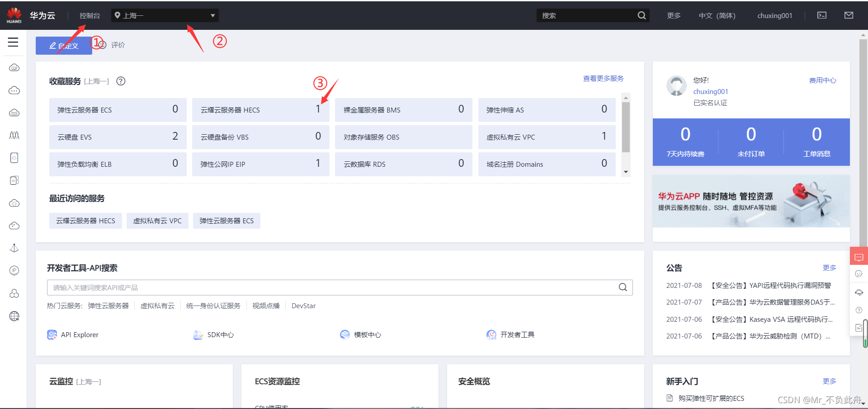Click the blue 自定义 button
Viewport: 868px width, 409px height.
[64, 46]
